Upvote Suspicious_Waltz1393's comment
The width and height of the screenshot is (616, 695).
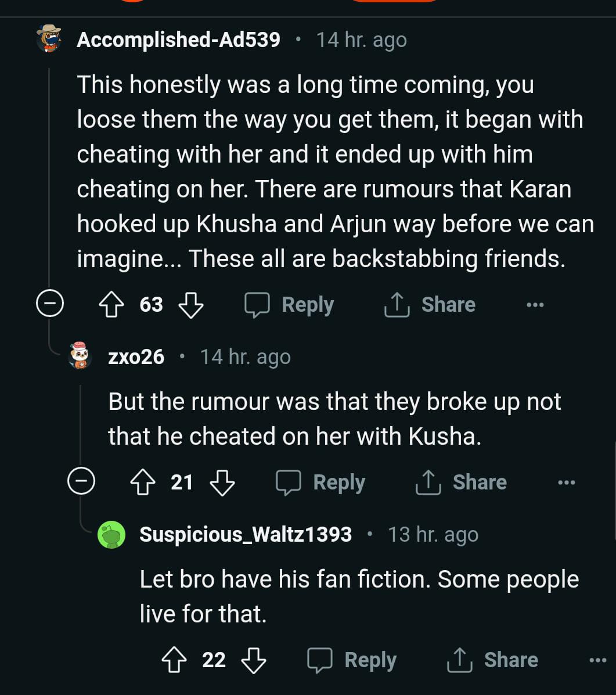click(x=175, y=660)
